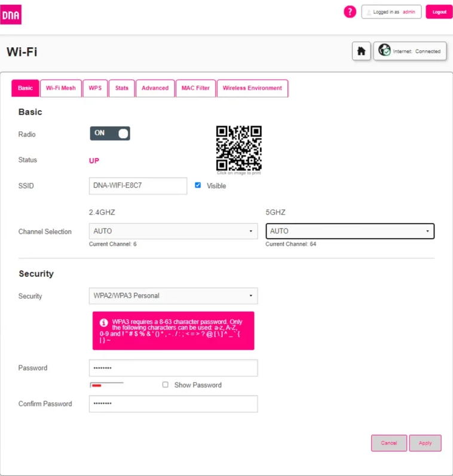Click the UP status text
453x476 pixels.
[x=94, y=161]
